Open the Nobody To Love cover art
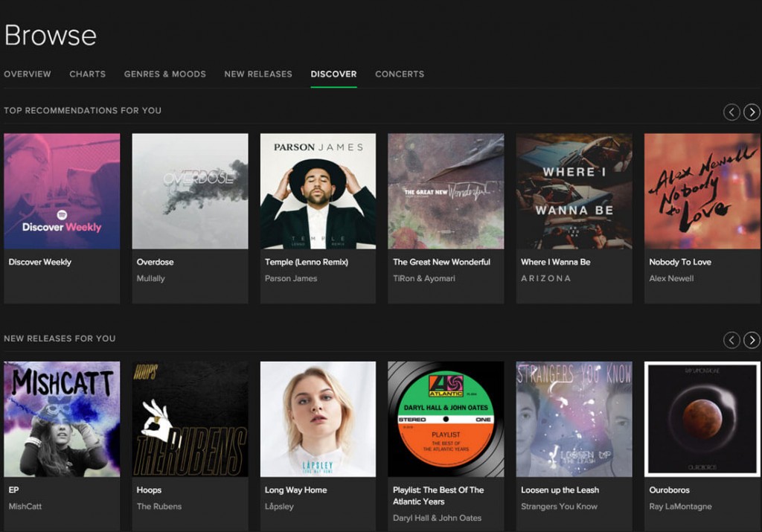Screen dimensions: 762x532 pos(702,191)
